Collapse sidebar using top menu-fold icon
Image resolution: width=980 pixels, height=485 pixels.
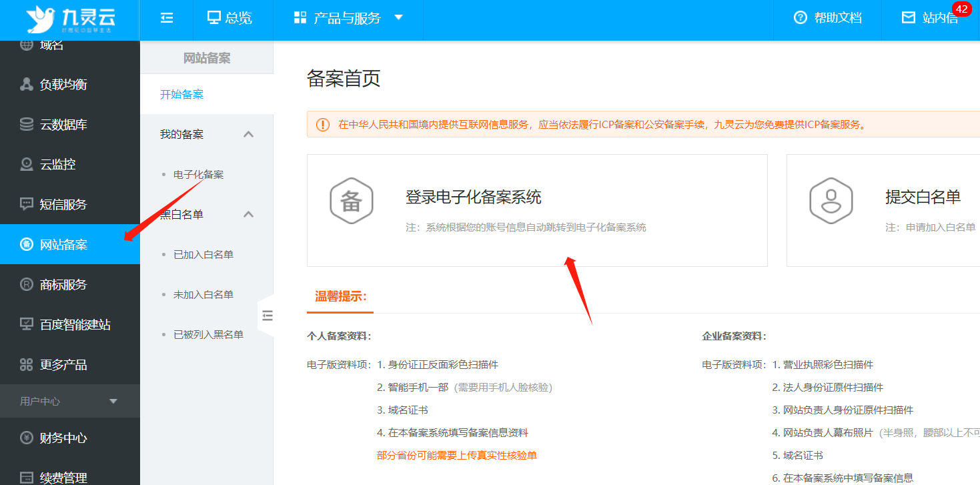(167, 18)
